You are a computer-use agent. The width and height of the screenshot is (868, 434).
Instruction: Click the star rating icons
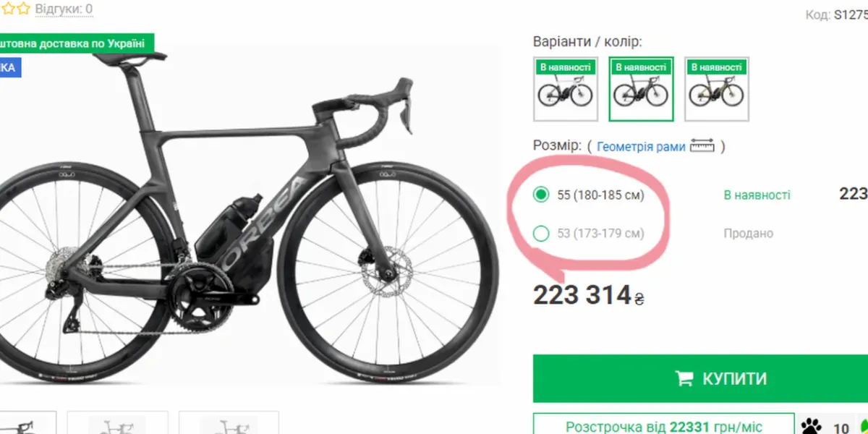coord(14,9)
